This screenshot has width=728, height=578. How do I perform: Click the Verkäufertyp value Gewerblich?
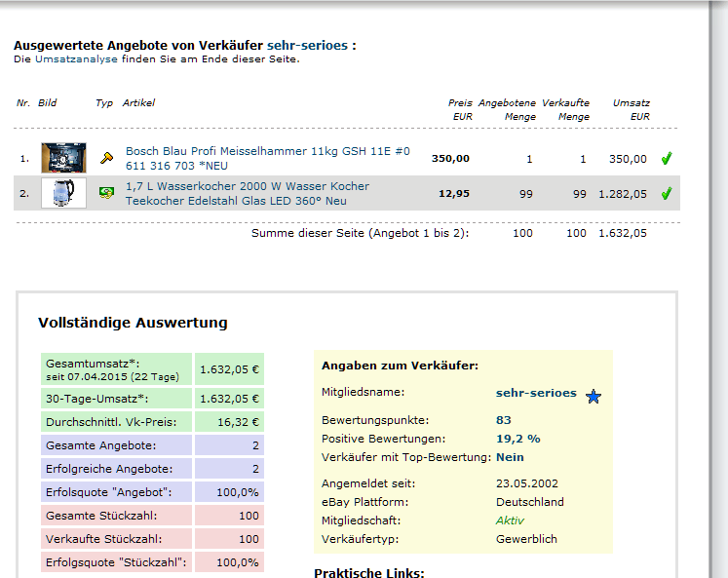click(526, 539)
